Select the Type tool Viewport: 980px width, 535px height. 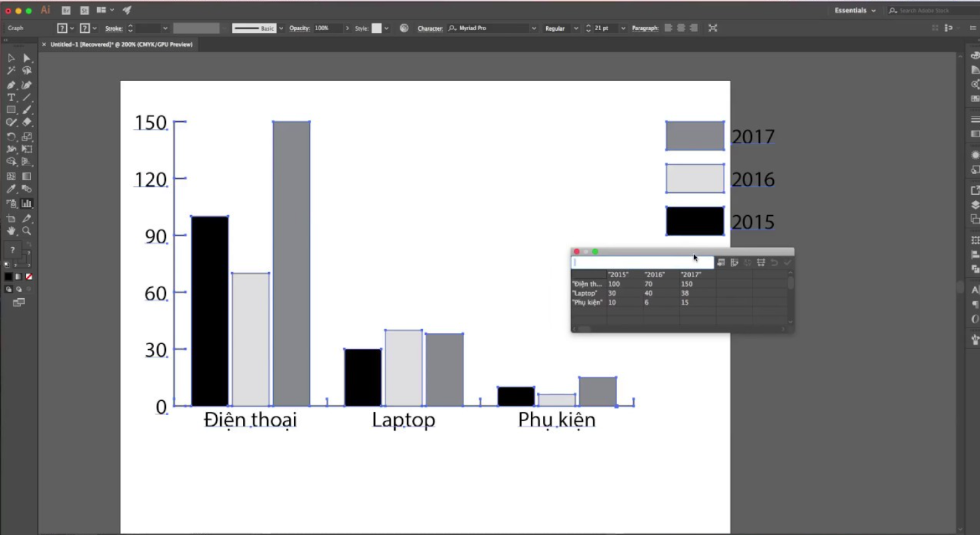[x=11, y=97]
